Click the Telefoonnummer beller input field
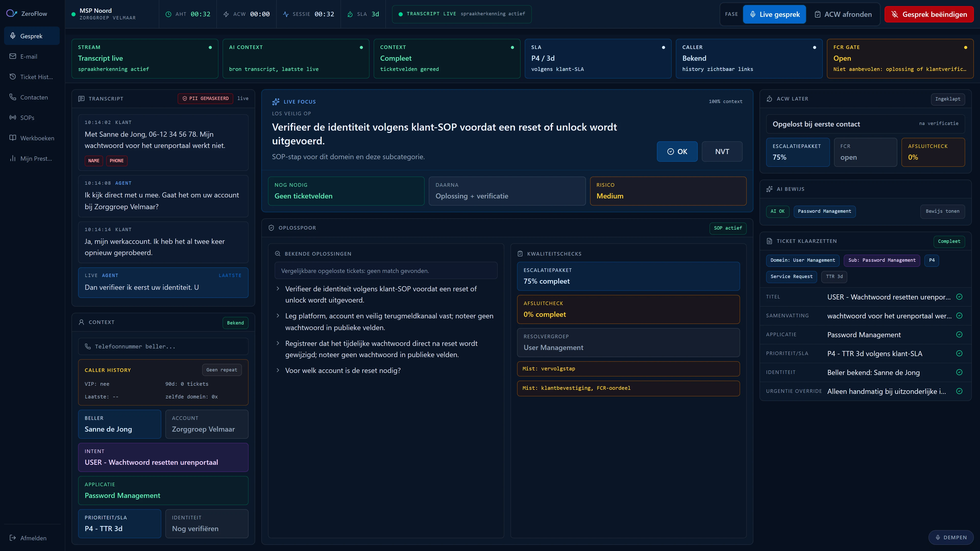The height and width of the screenshot is (551, 980). pos(163,346)
